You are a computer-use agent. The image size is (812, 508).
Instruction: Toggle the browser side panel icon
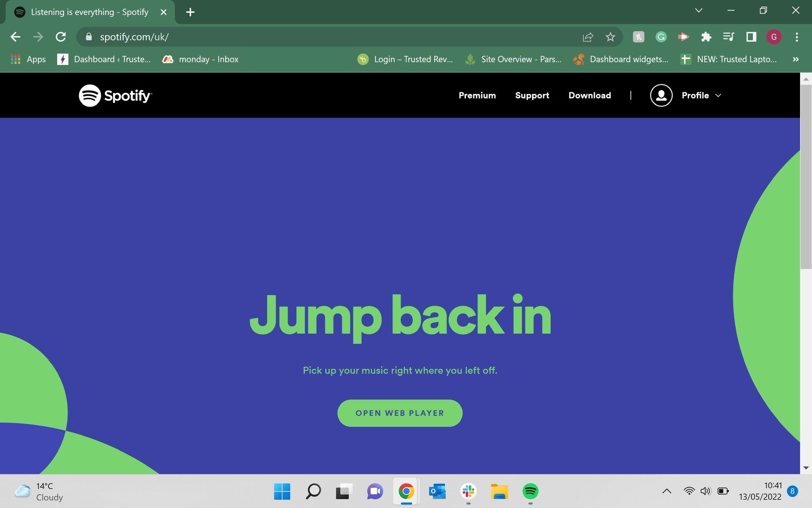(751, 37)
